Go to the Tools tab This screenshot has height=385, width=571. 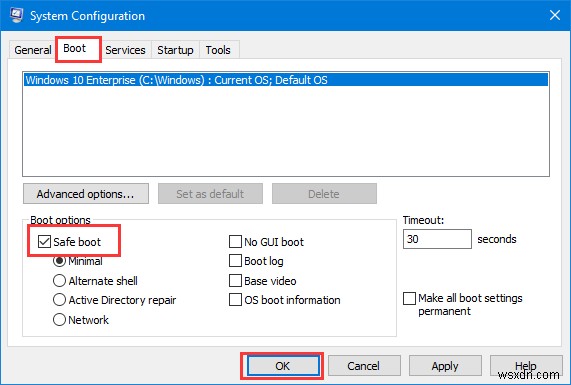coord(218,50)
